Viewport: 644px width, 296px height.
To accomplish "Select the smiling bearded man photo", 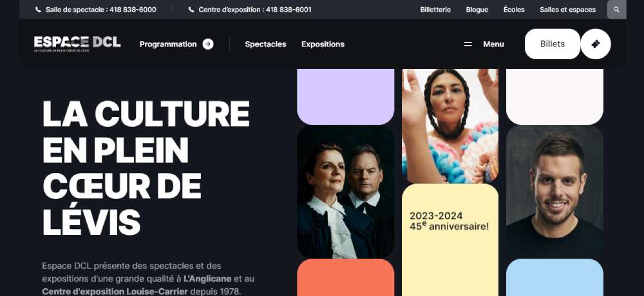I will pos(554,192).
